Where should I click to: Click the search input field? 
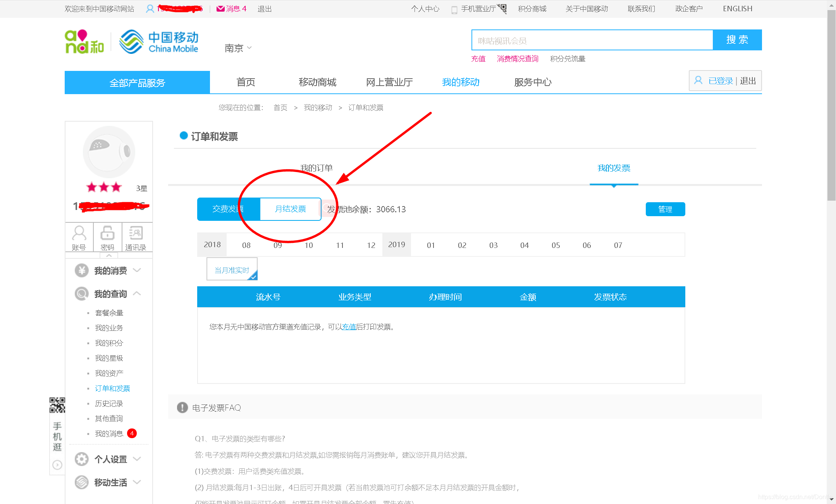tap(592, 40)
